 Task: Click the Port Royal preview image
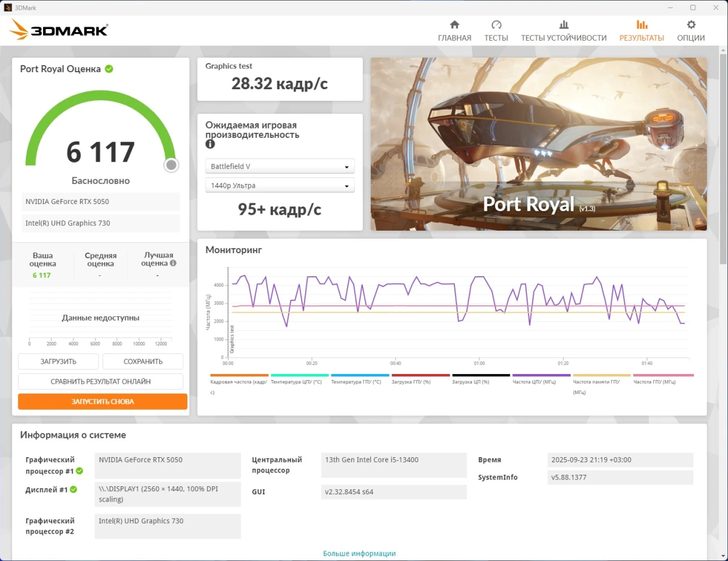(x=538, y=144)
